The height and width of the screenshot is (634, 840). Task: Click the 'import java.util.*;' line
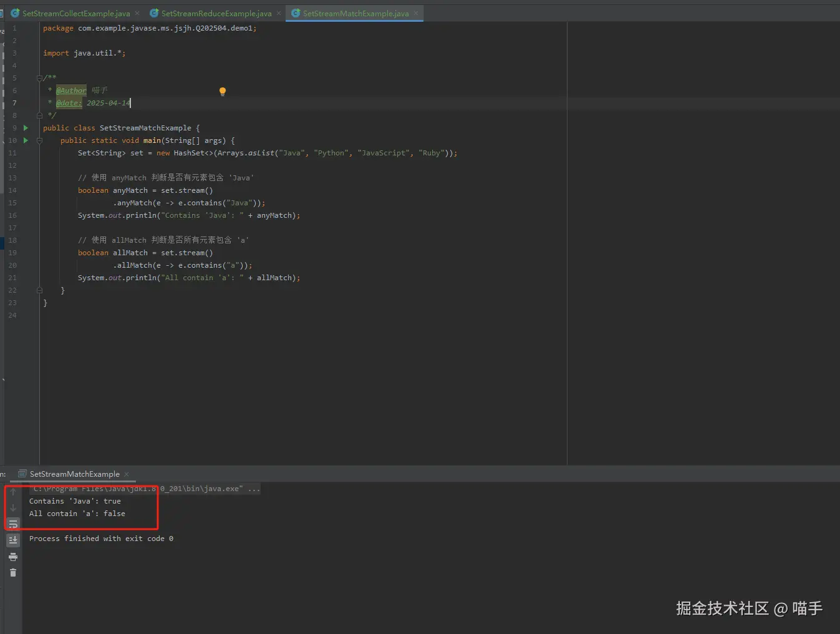[84, 53]
